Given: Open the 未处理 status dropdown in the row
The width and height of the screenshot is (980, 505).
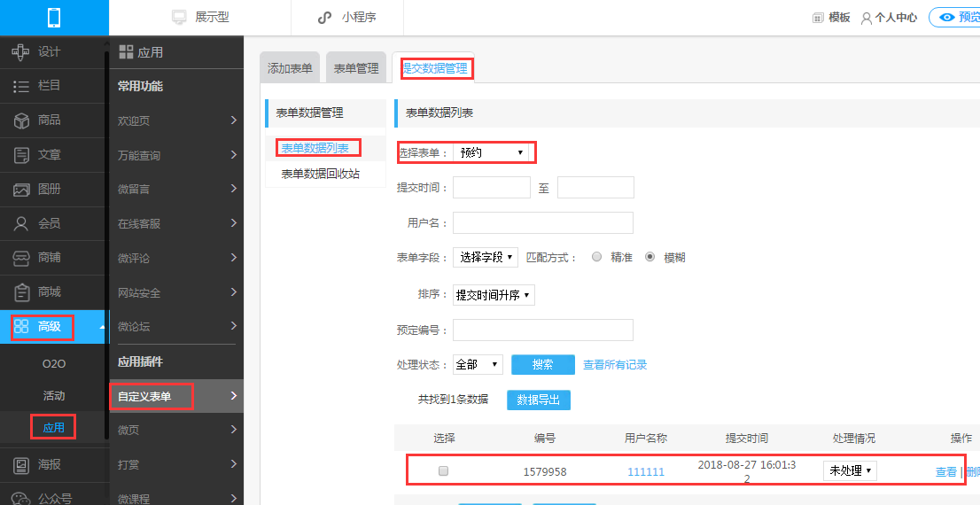Looking at the screenshot, I should coord(850,470).
